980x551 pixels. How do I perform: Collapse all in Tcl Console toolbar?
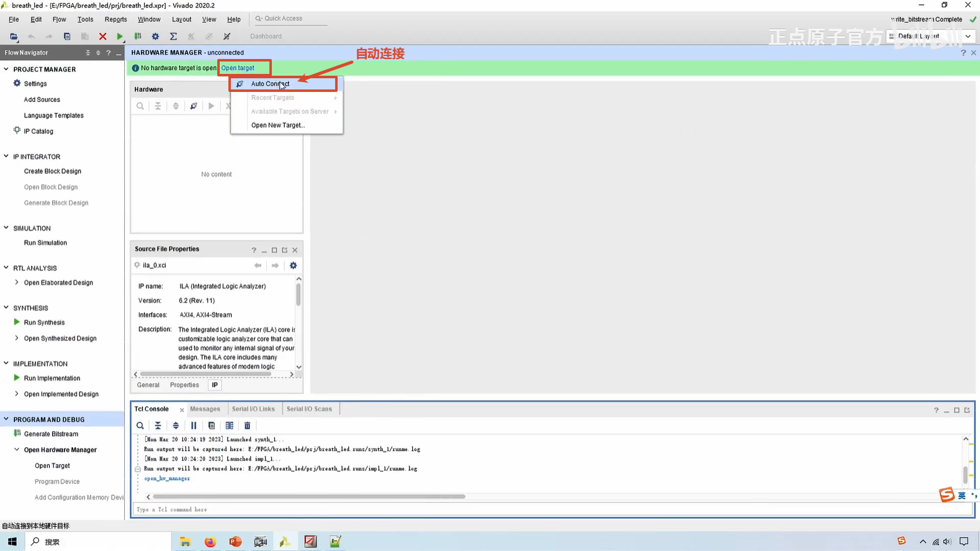158,426
